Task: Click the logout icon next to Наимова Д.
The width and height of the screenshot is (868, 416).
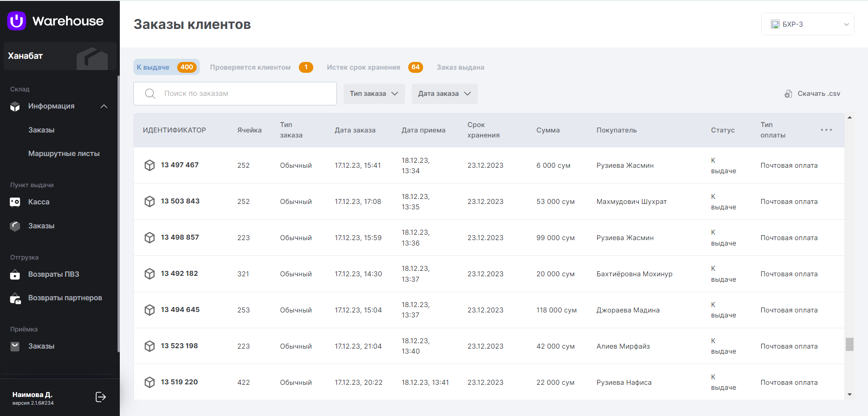Action: [x=101, y=397]
